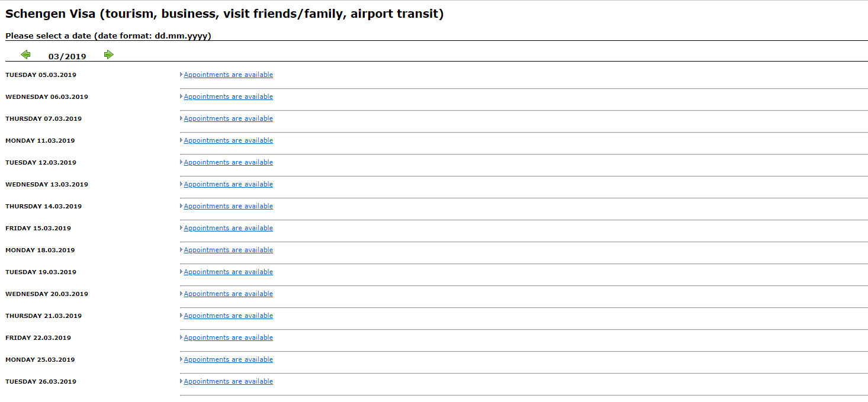Go to previous month with green left arrow
Screen dimensions: 868x402
coord(25,54)
